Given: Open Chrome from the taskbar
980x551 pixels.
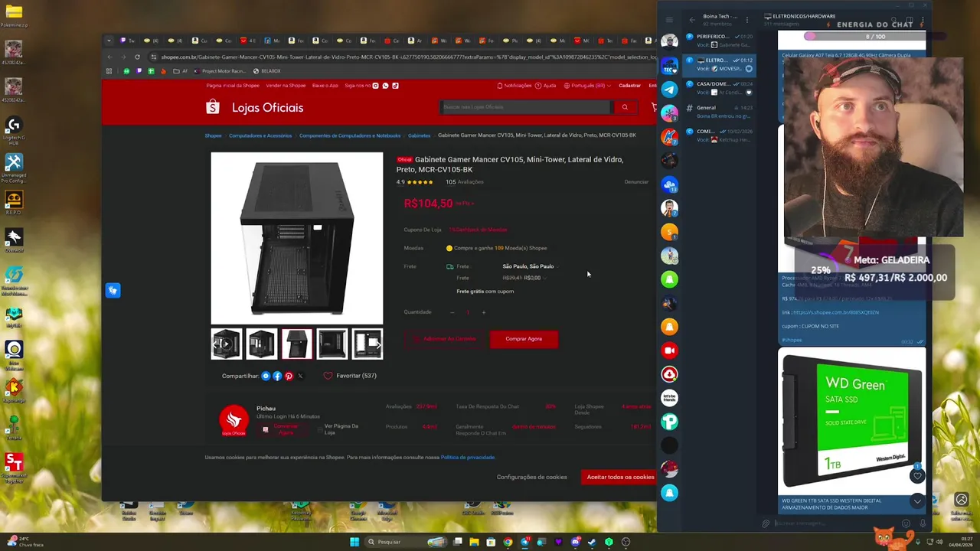Looking at the screenshot, I should click(508, 542).
